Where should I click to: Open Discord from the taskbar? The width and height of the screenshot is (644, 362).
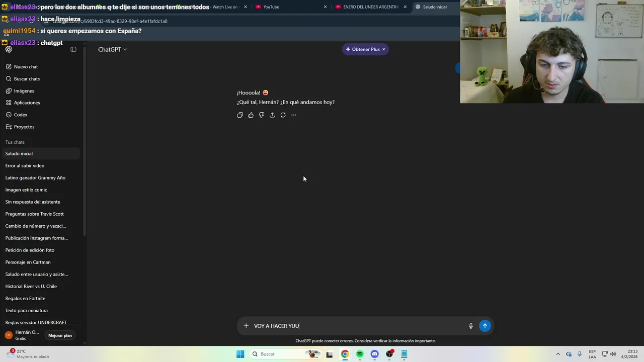coord(374,354)
